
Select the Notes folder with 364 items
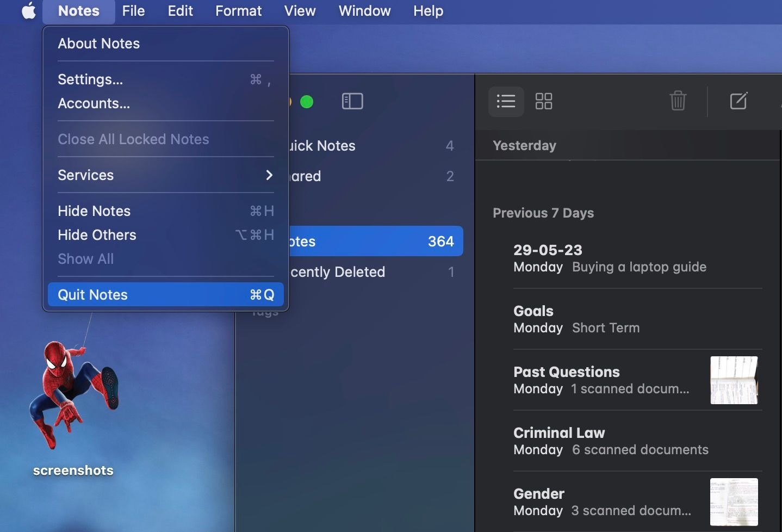(376, 241)
